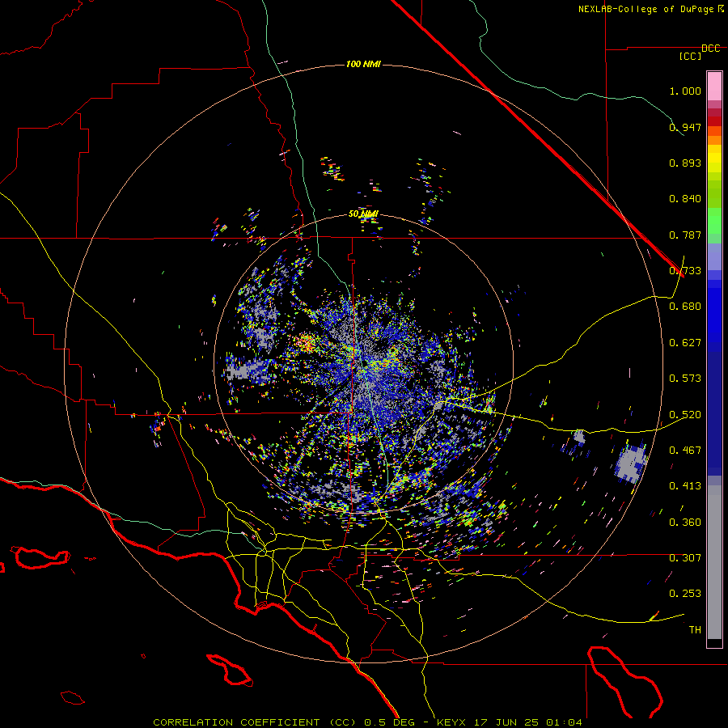Select the 0.947 scale value
This screenshot has height=728, width=728.
[x=685, y=127]
